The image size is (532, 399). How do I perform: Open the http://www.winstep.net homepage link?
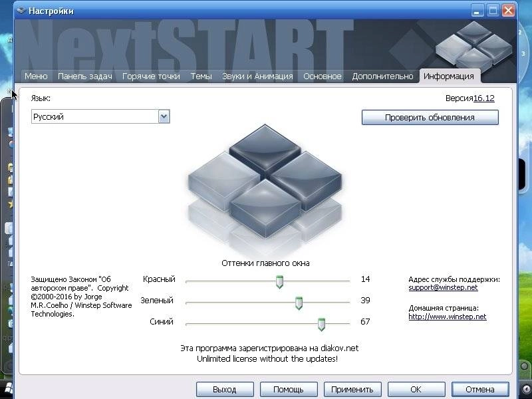pos(447,317)
